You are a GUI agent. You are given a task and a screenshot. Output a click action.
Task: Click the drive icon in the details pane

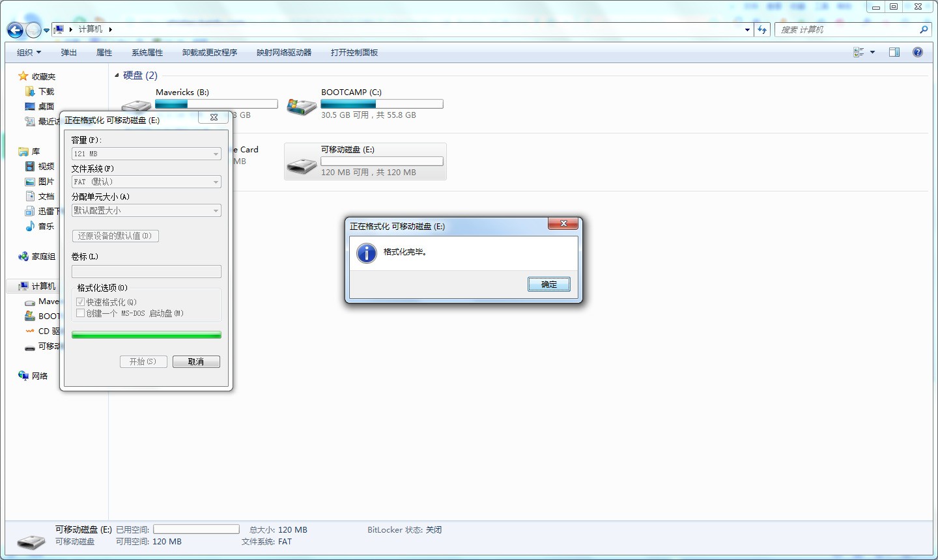(x=31, y=541)
